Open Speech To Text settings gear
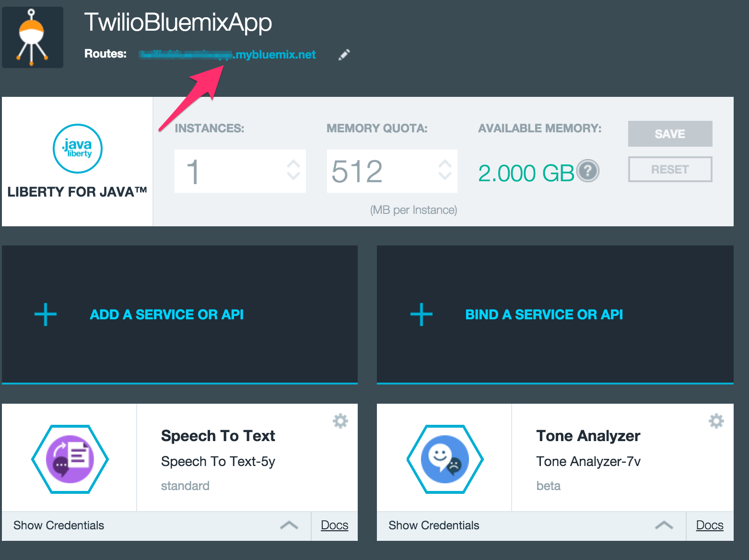Viewport: 749px width, 560px height. (x=340, y=421)
